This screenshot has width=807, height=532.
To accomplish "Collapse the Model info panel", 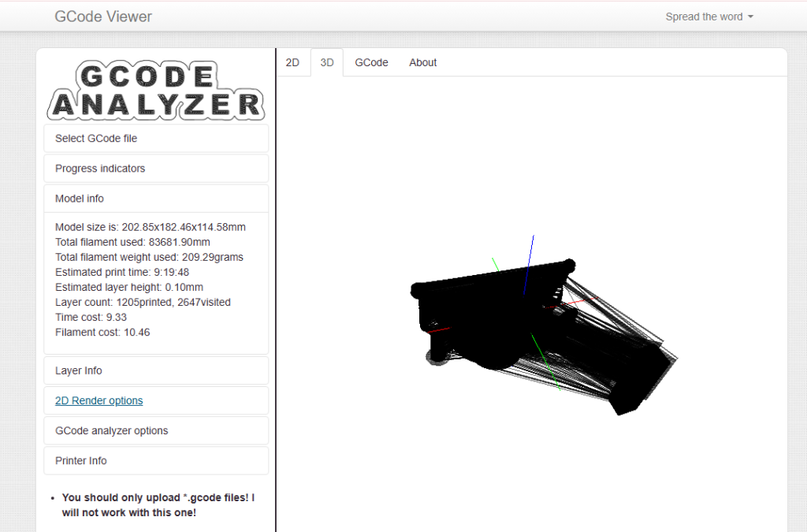I will tap(155, 198).
